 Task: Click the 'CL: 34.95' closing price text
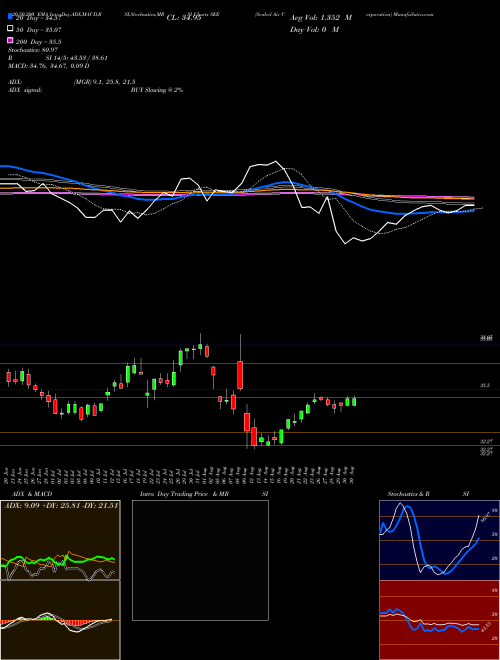pyautogui.click(x=184, y=18)
